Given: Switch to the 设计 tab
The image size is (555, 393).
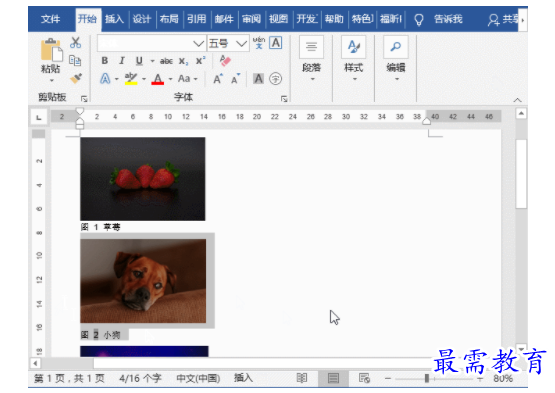Looking at the screenshot, I should 142,19.
